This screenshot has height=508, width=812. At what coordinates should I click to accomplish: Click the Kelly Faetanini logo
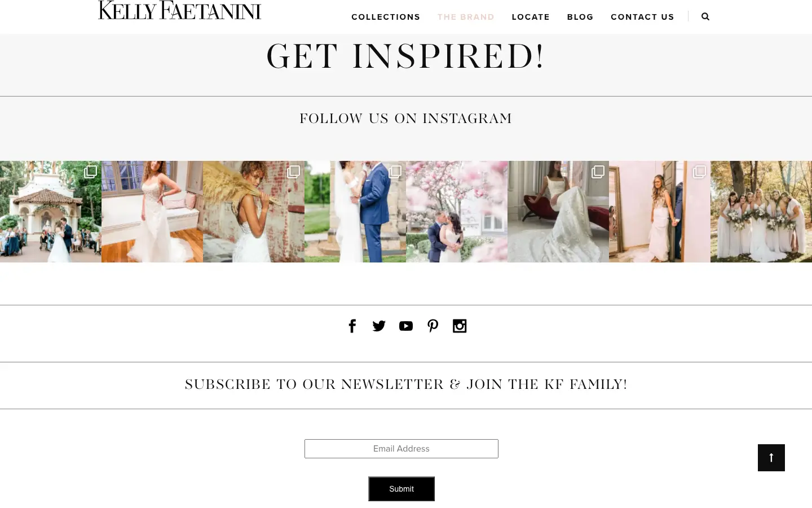click(x=179, y=10)
